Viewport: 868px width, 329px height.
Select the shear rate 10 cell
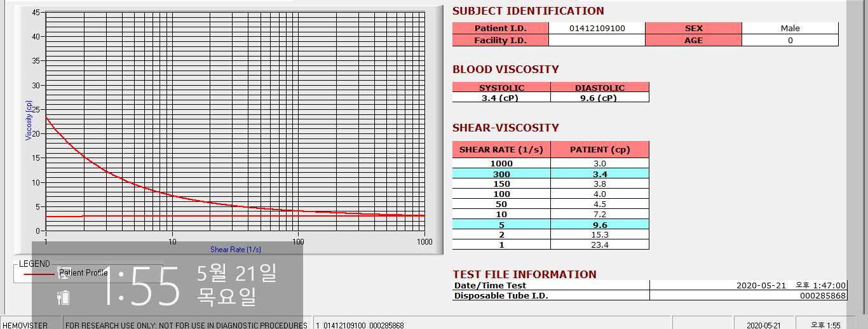tap(501, 214)
